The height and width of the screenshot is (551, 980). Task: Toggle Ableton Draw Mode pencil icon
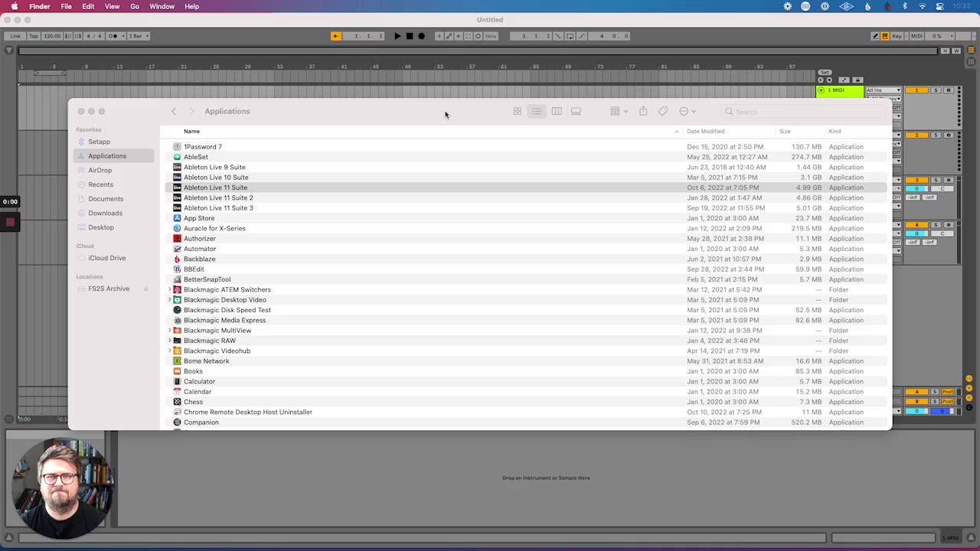pyautogui.click(x=875, y=36)
